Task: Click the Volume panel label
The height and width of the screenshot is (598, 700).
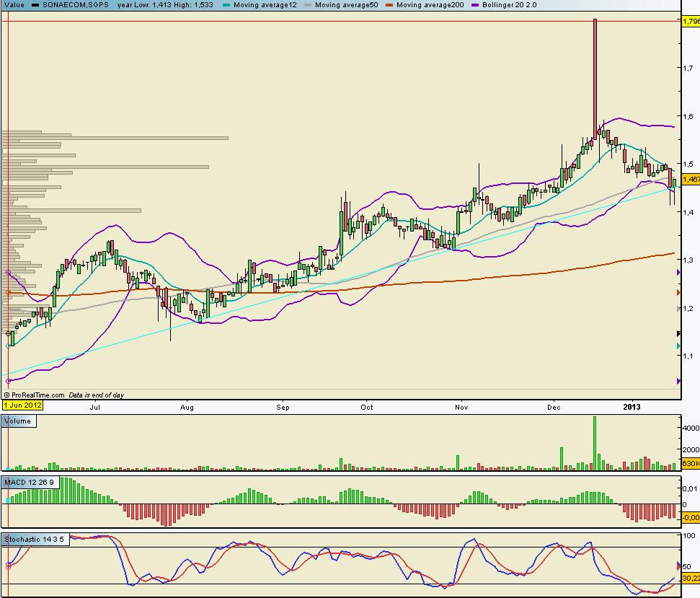Action: 18,421
